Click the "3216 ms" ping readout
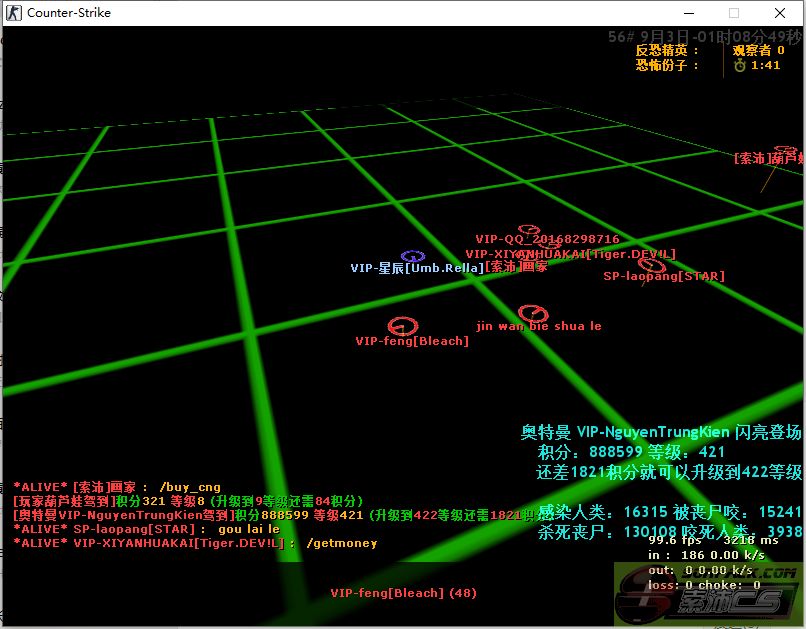This screenshot has width=806, height=629. tap(751, 540)
